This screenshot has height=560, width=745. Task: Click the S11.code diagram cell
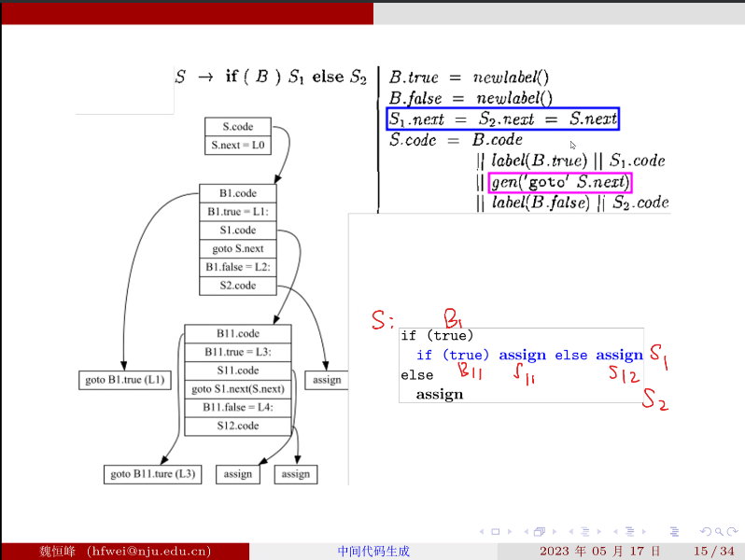click(238, 371)
